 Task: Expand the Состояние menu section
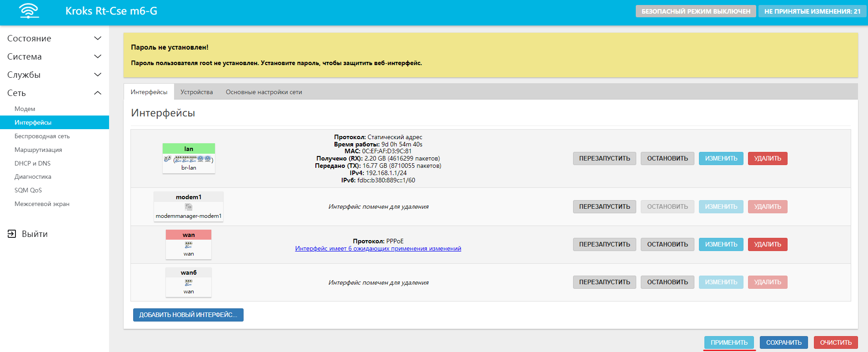(x=97, y=38)
